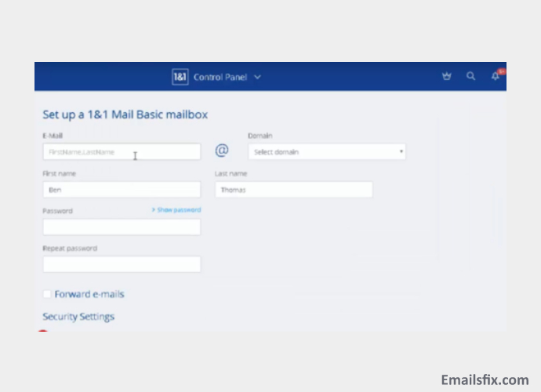The width and height of the screenshot is (541, 392).
Task: Focus the E-Mail address field
Action: tap(122, 152)
